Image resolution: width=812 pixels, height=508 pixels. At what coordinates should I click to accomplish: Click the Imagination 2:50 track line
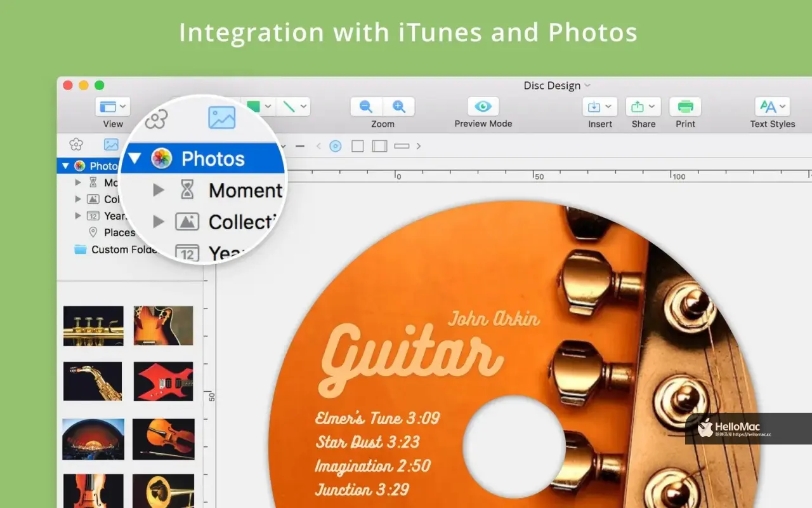tap(373, 466)
